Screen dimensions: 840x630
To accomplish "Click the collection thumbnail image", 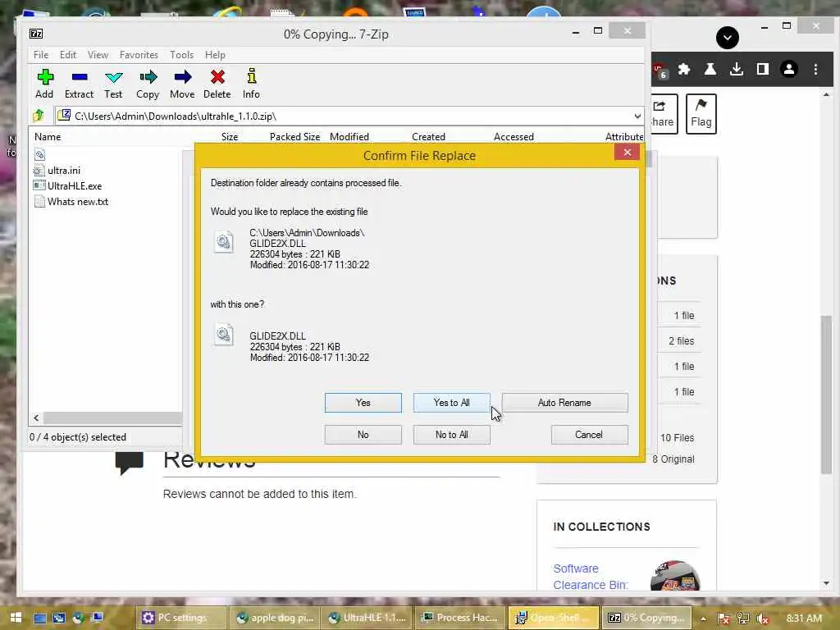I will point(675,576).
